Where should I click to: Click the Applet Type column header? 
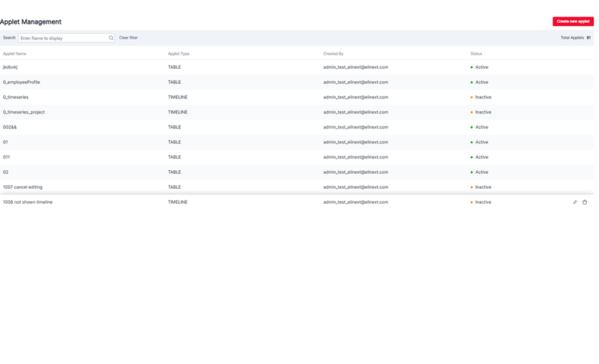179,54
